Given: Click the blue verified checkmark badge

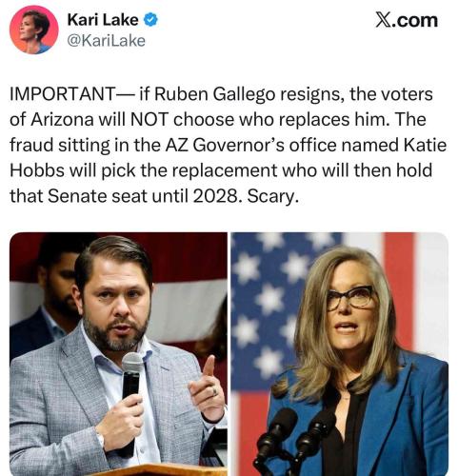Looking at the screenshot, I should (150, 20).
